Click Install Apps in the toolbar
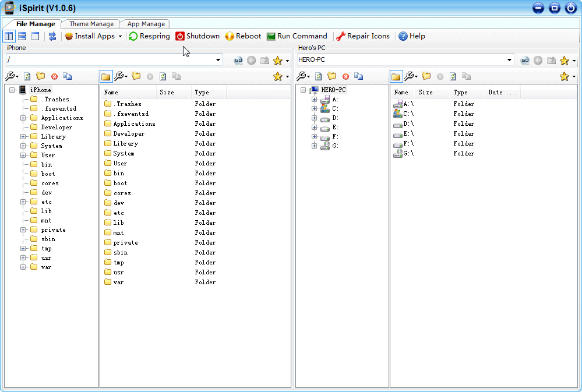 pyautogui.click(x=90, y=36)
